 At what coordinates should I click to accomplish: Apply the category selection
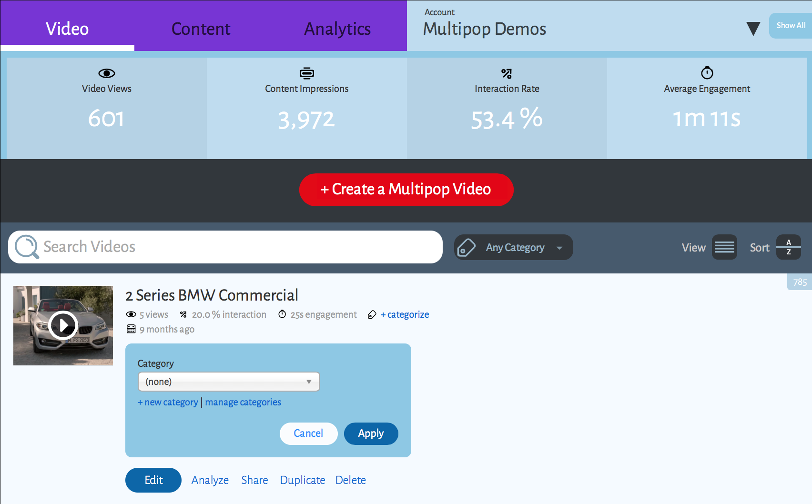(371, 433)
